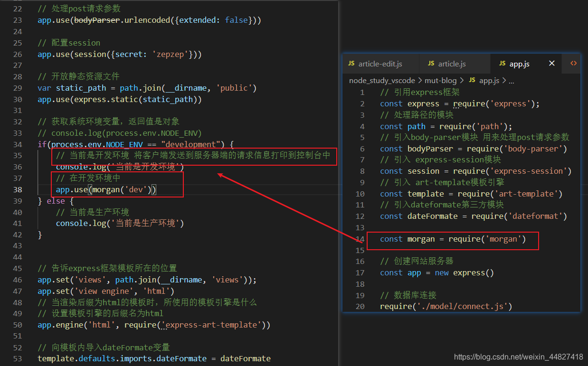Switch to the article-edit.js tab
This screenshot has width=588, height=366.
tap(380, 64)
